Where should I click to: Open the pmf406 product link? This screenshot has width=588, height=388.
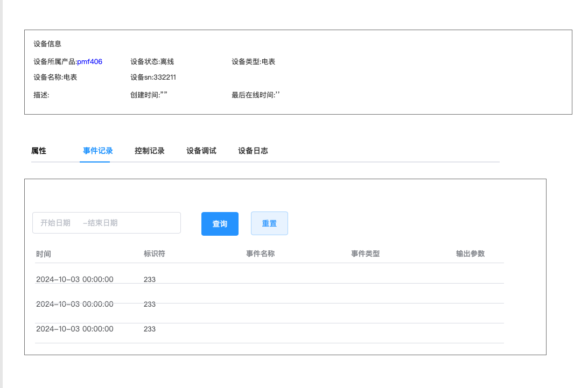89,62
